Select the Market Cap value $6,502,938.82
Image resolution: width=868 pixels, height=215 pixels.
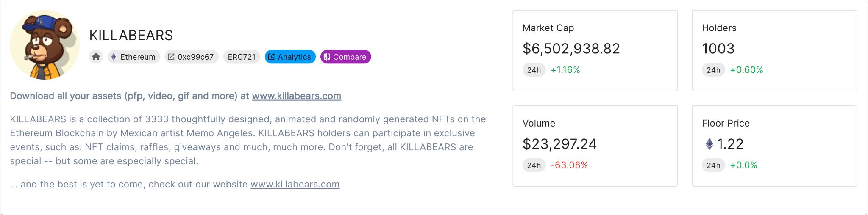(x=571, y=49)
